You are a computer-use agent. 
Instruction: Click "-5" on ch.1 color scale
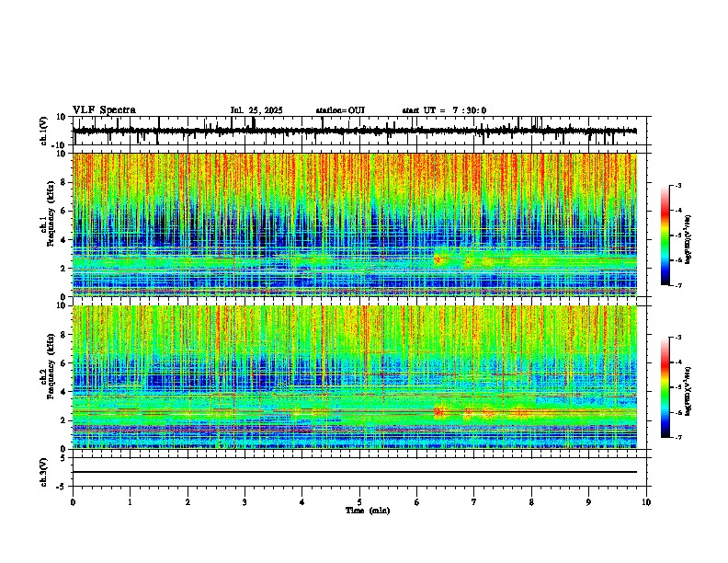[x=677, y=236]
